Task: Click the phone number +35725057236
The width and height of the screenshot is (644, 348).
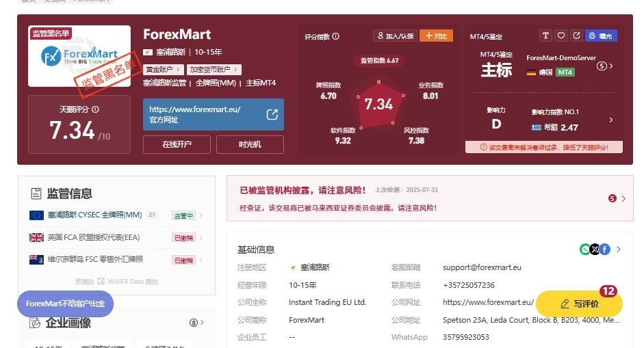Action: pyautogui.click(x=469, y=285)
